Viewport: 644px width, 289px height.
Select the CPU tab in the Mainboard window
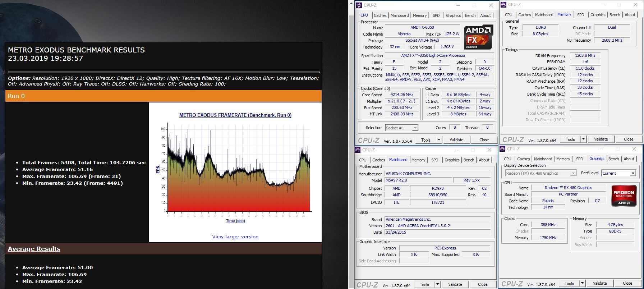[363, 160]
